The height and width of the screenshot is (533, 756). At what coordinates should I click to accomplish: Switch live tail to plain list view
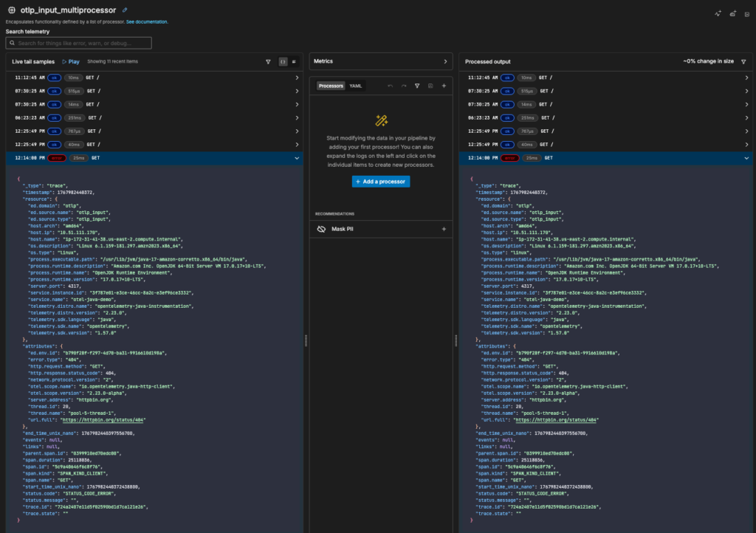[294, 62]
